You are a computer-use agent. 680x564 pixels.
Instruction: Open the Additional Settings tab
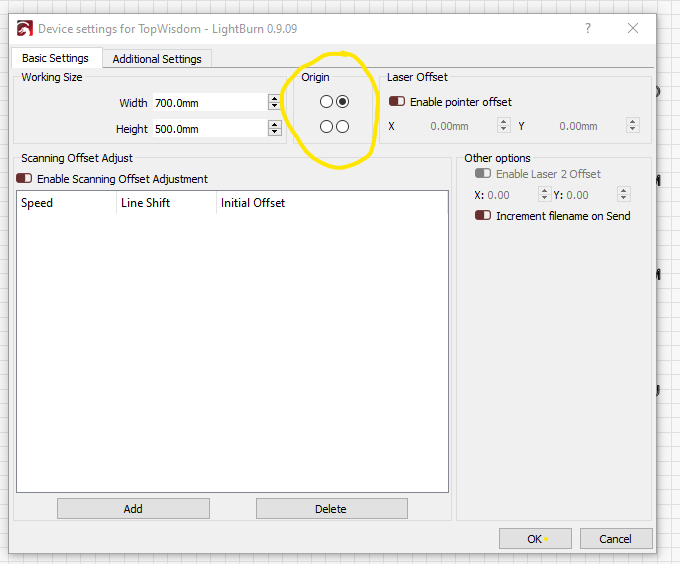pyautogui.click(x=157, y=59)
